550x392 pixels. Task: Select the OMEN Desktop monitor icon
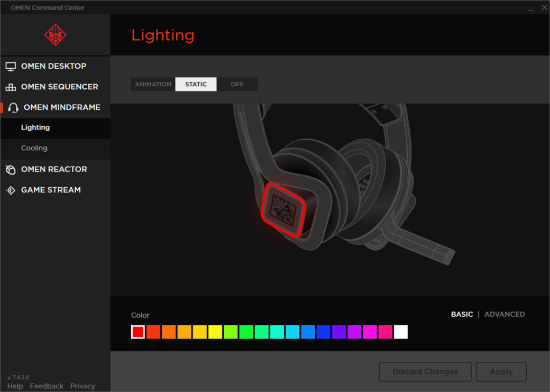coord(11,67)
